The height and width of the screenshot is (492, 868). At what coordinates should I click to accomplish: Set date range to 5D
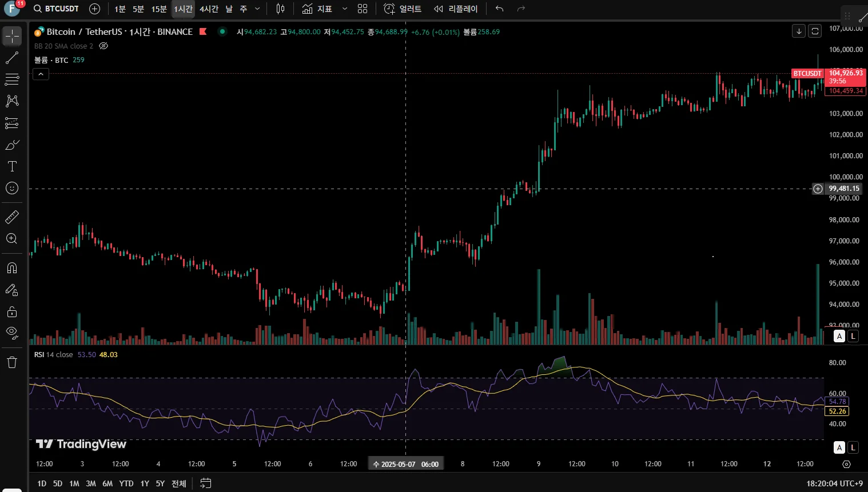point(58,483)
